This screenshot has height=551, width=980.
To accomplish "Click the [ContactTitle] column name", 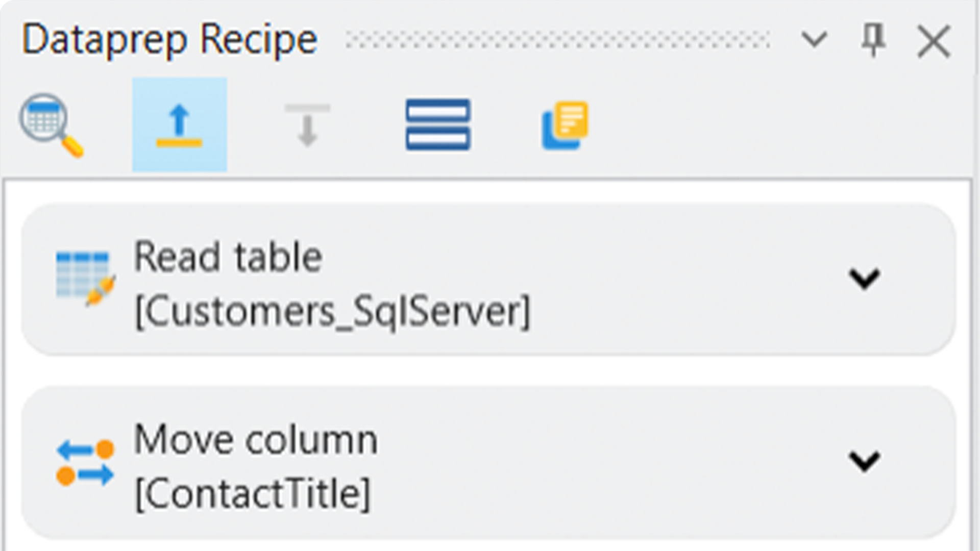I will 253,494.
